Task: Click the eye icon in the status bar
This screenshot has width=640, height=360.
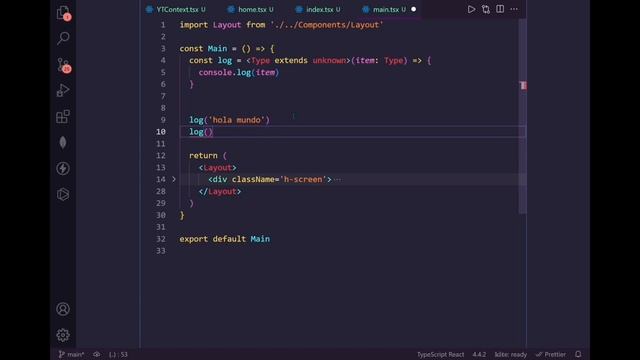Action: [x=96, y=354]
